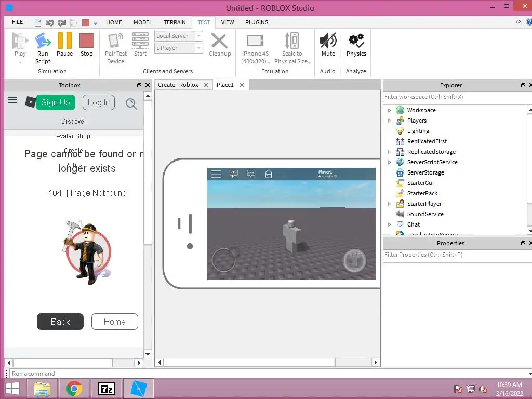Select StarterPack in Explorer
The image size is (532, 399).
tap(422, 193)
